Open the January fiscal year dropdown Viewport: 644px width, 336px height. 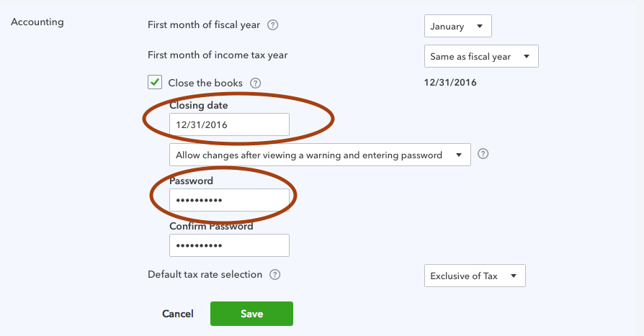(x=458, y=26)
